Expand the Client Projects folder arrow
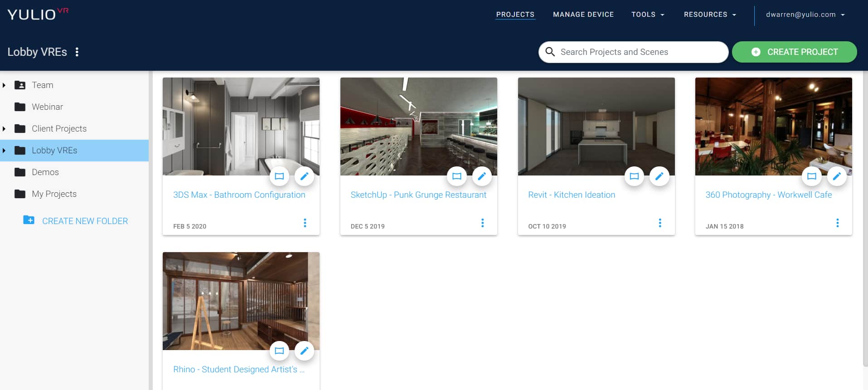 coord(4,128)
